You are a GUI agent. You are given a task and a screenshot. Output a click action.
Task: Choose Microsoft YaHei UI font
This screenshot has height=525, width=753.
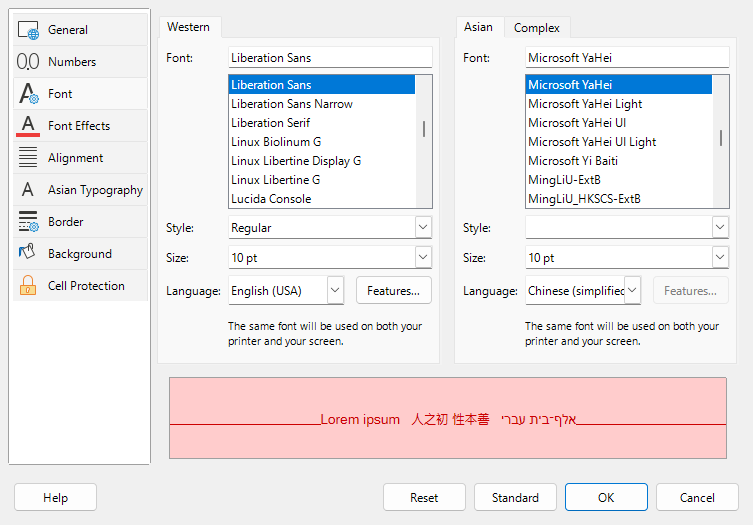pos(619,123)
